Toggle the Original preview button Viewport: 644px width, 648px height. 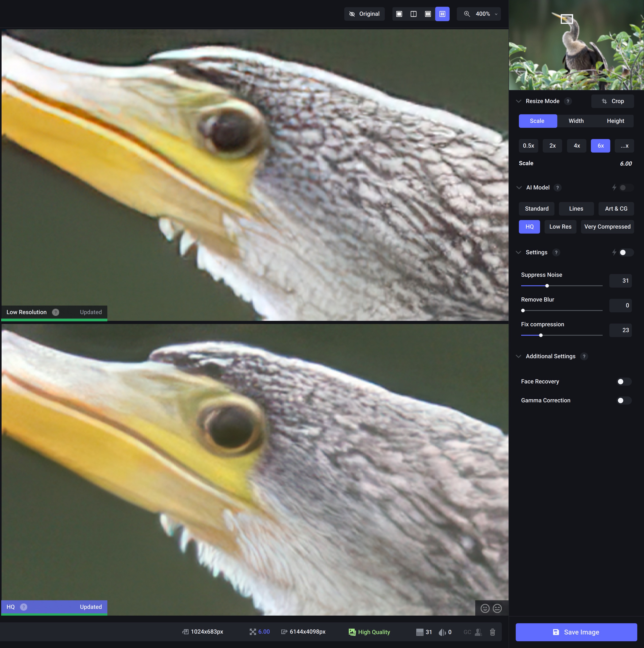364,14
